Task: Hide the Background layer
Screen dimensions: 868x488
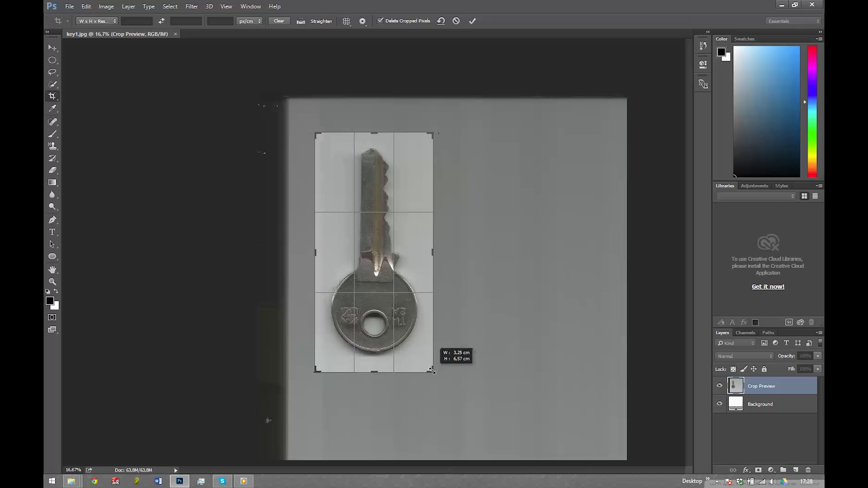Action: pos(720,404)
